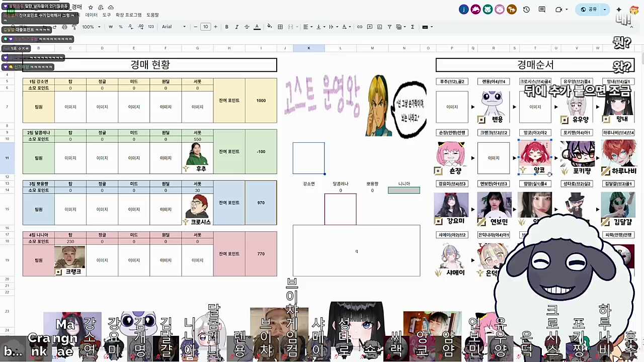Open text rotation dropdown
This screenshot has width=644, height=362.
[x=346, y=27]
